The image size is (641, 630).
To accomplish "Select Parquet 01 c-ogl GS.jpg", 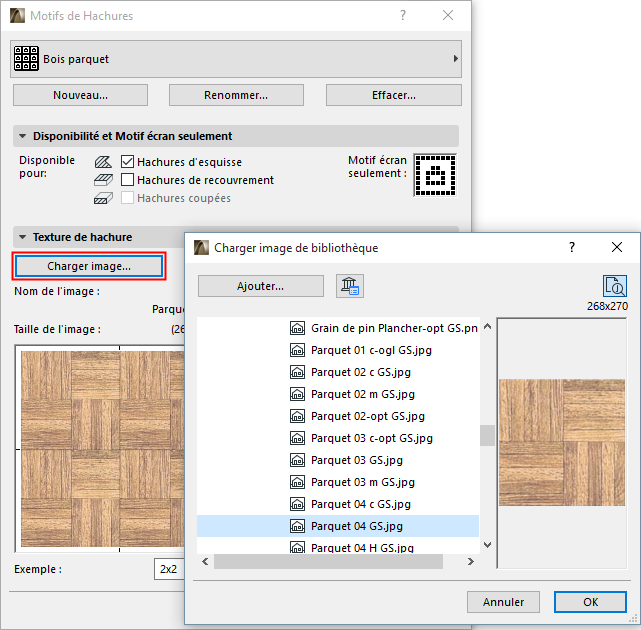I will 371,350.
